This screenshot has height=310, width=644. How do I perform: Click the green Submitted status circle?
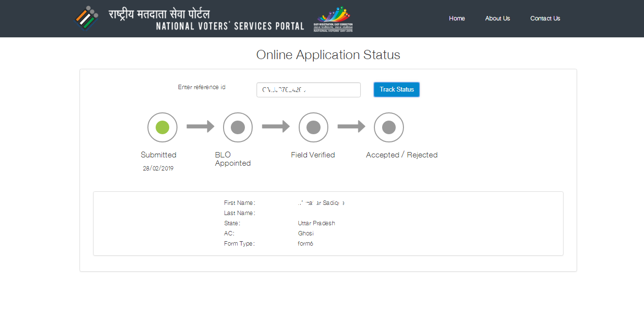tap(162, 127)
